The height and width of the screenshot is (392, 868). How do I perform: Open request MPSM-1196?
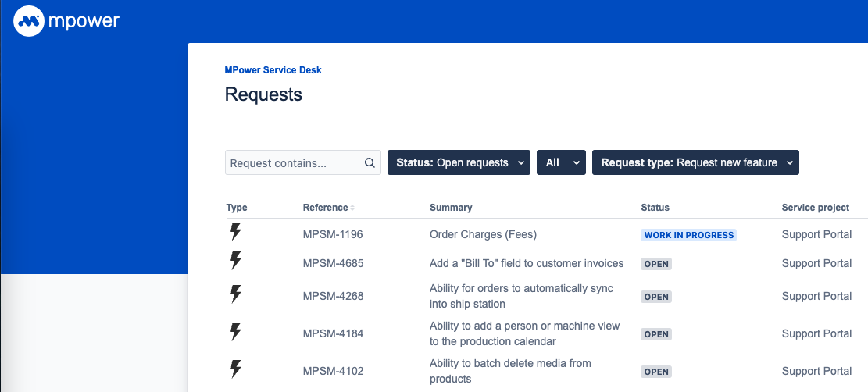pos(333,234)
